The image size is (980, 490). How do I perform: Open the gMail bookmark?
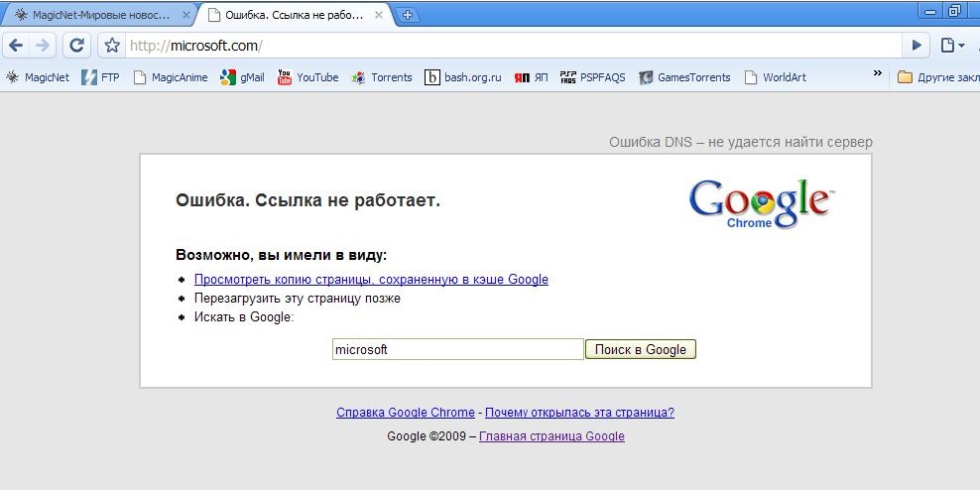(242, 77)
